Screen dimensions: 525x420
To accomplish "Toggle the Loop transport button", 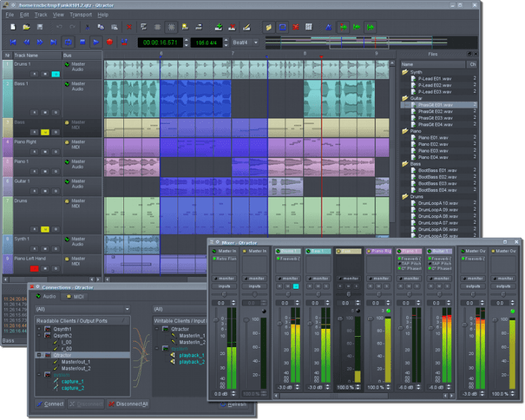I will click(67, 42).
